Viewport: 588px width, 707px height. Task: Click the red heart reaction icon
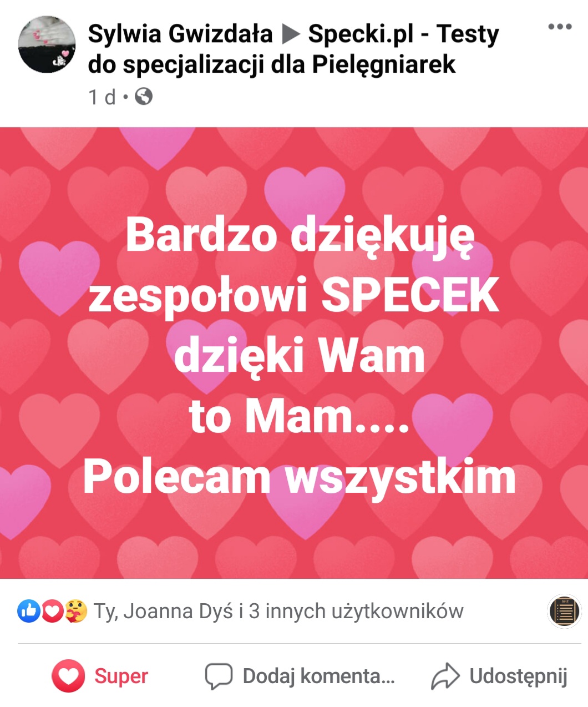[x=52, y=612]
